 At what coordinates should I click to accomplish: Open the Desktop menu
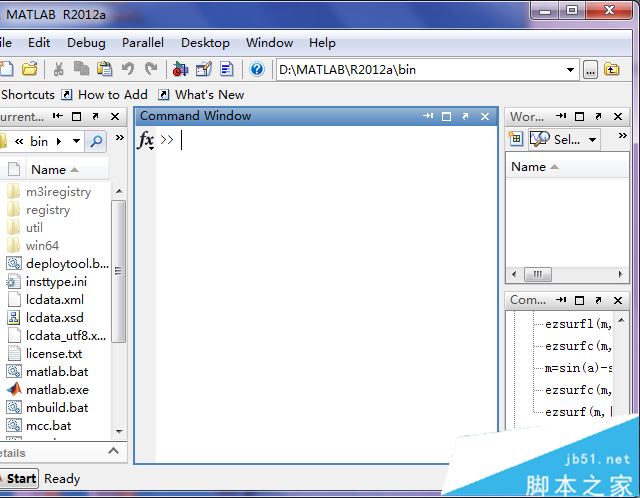[205, 42]
